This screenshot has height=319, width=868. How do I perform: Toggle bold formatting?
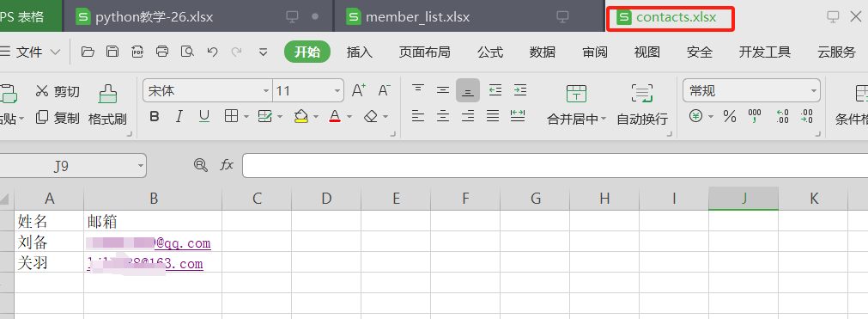(155, 116)
